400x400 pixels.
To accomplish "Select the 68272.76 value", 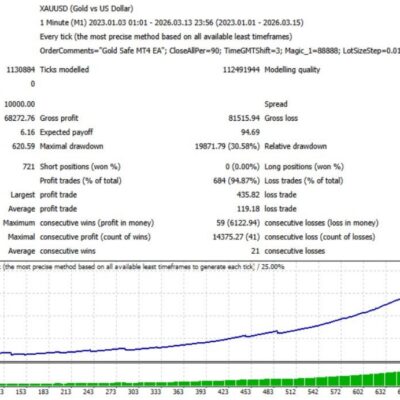I will (20, 118).
